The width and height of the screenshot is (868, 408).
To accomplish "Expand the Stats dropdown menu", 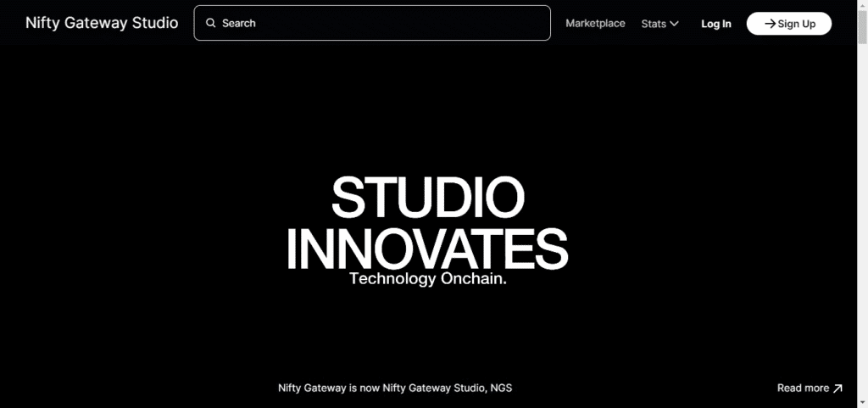I will 659,24.
